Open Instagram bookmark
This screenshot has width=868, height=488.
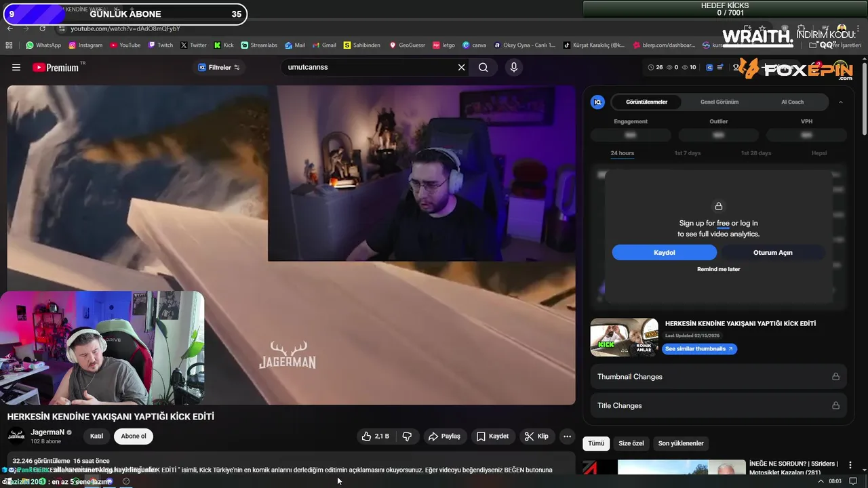point(85,45)
